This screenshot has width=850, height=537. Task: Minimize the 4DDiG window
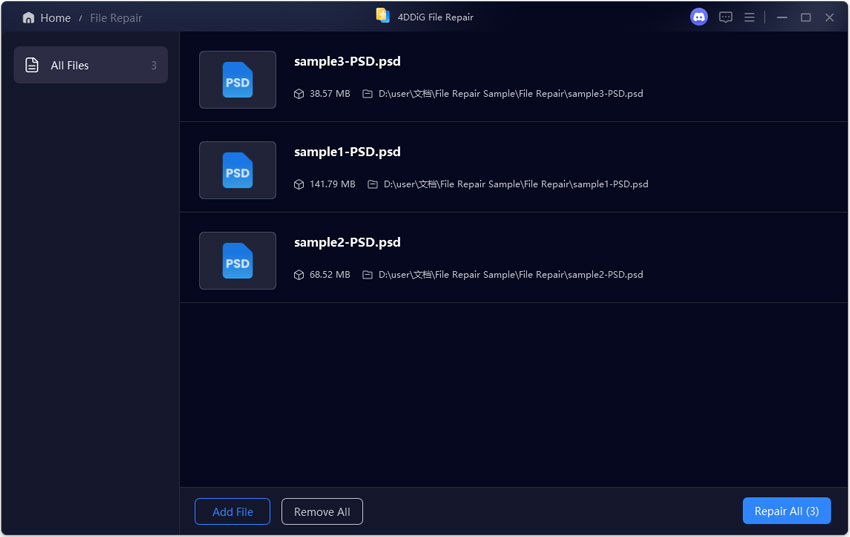pos(782,17)
